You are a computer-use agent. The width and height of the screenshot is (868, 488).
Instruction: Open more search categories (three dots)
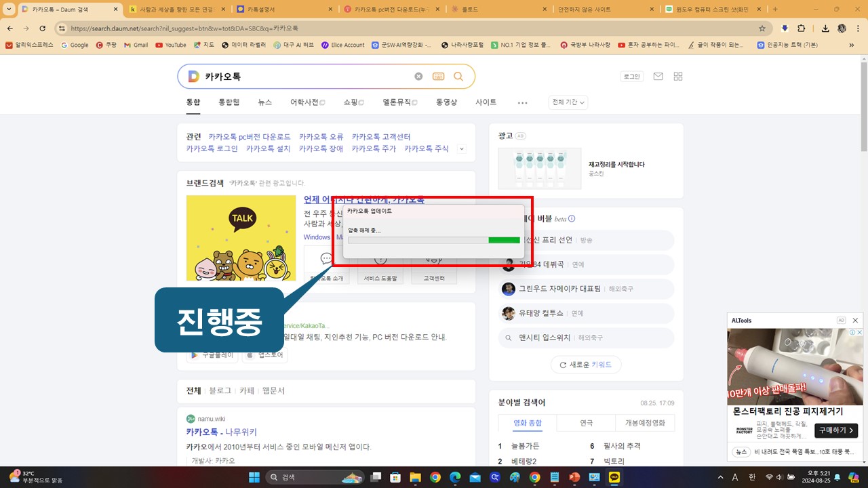click(522, 102)
